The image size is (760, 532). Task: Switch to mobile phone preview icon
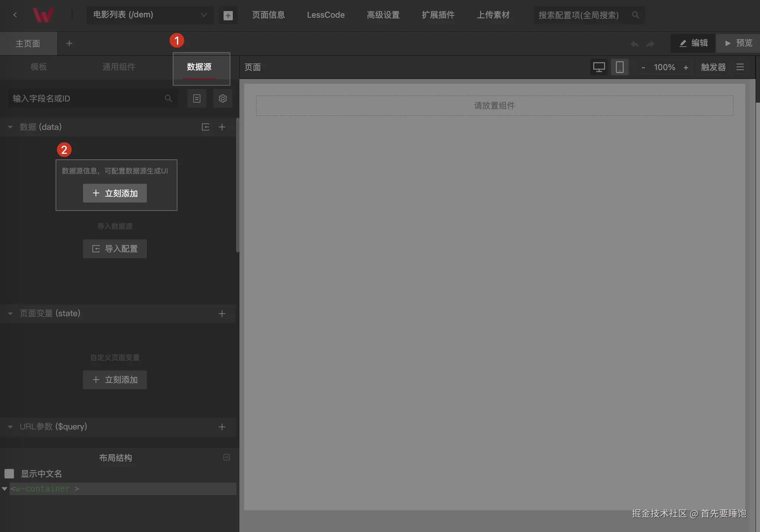coord(620,67)
